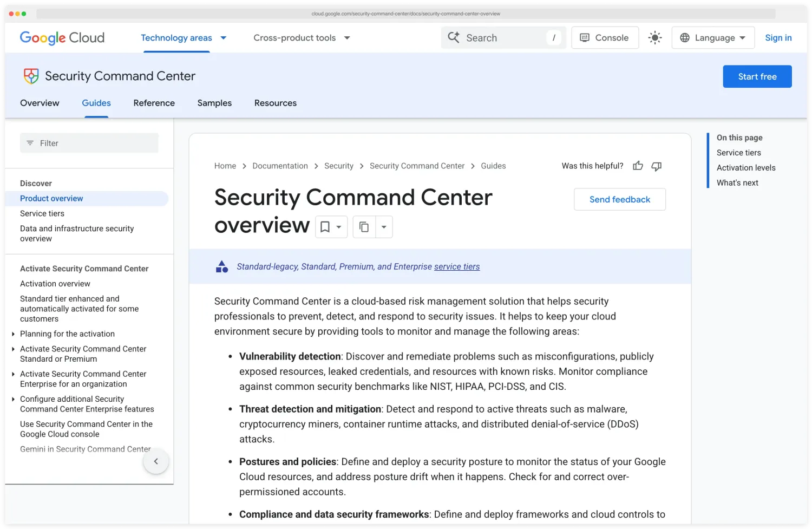Click the browser address bar
Screen dimensions: 812x529
coord(405,14)
